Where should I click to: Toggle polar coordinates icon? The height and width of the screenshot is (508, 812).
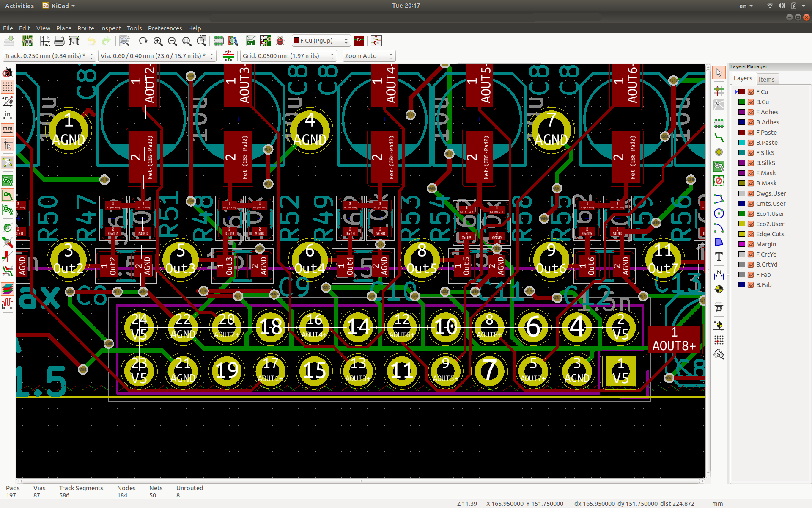pos(8,101)
